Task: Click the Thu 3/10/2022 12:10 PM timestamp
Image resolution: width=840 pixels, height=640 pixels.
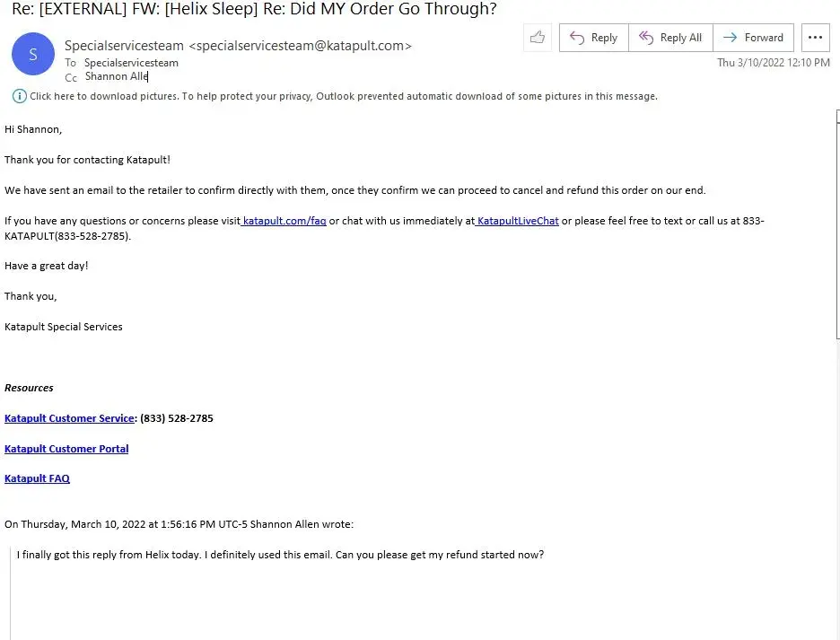Action: click(x=773, y=63)
